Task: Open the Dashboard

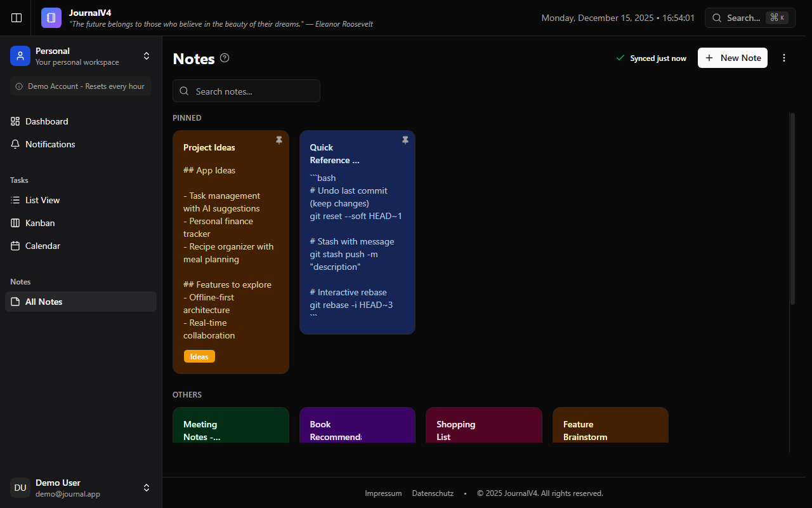Action: [x=46, y=121]
